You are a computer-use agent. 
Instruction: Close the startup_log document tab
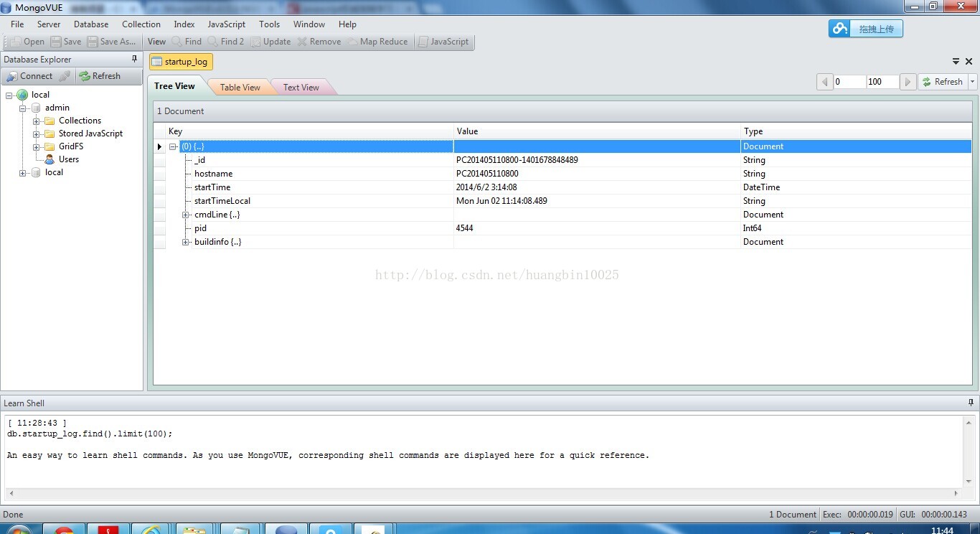click(x=969, y=62)
